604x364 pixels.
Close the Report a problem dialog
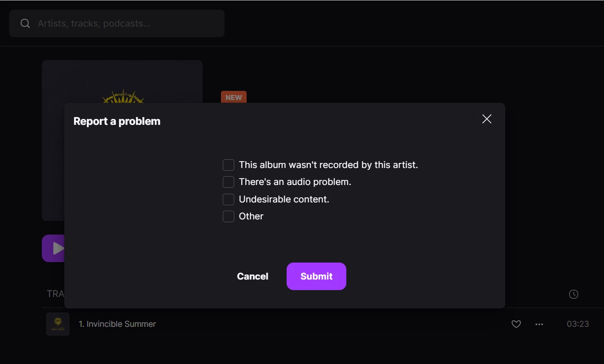coord(487,119)
